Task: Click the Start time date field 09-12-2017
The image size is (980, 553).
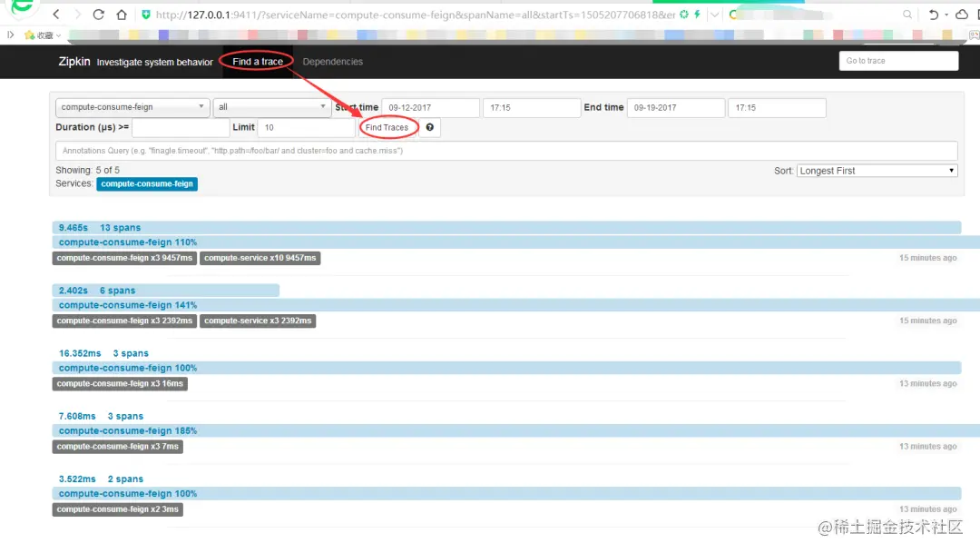Action: tap(431, 107)
